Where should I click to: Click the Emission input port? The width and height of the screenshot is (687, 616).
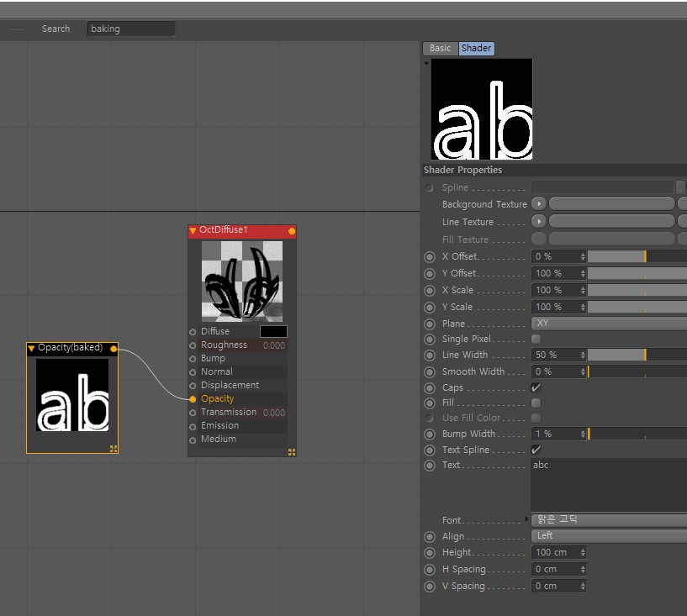(x=193, y=426)
